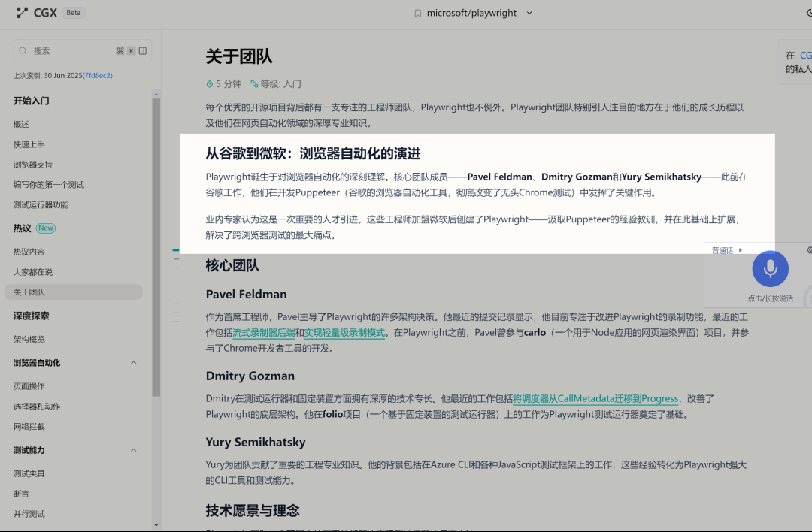Click the 核心团队 heading
This screenshot has width=812, height=532.
click(232, 265)
